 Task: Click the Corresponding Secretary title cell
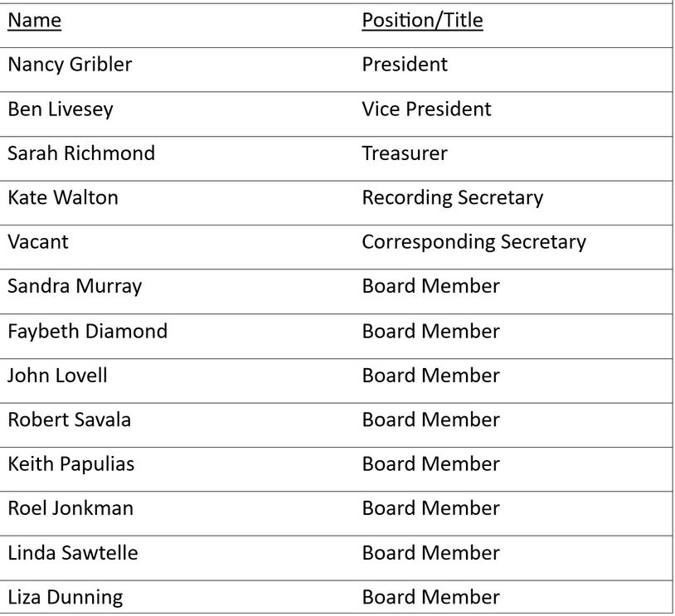[473, 242]
